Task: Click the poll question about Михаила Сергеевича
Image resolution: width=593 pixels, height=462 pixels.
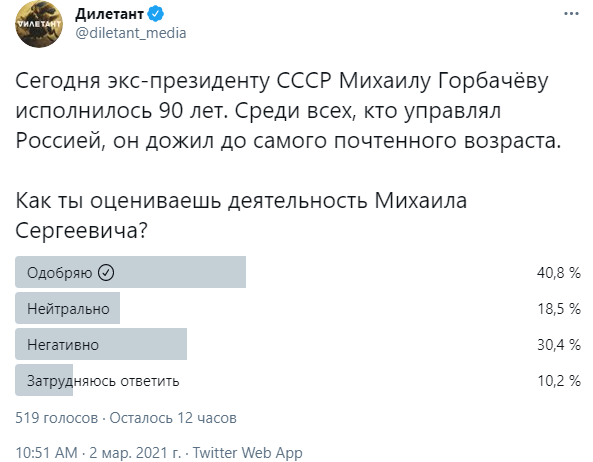Action: (241, 215)
